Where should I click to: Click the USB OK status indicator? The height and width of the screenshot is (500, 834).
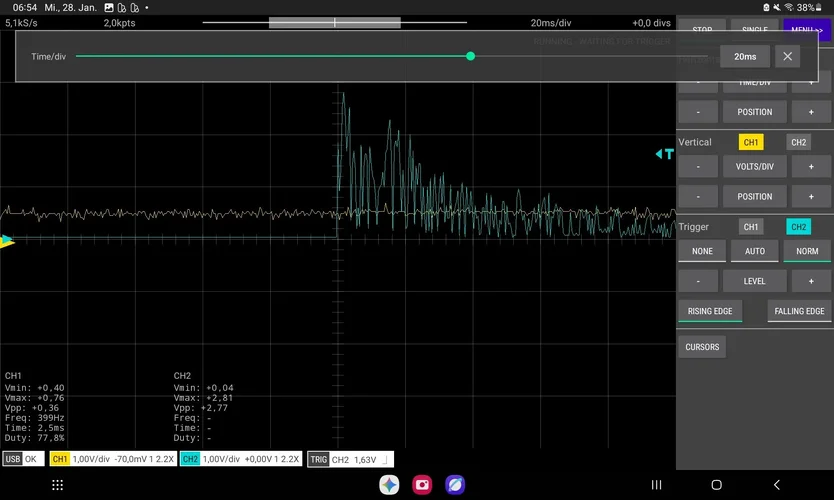click(22, 459)
